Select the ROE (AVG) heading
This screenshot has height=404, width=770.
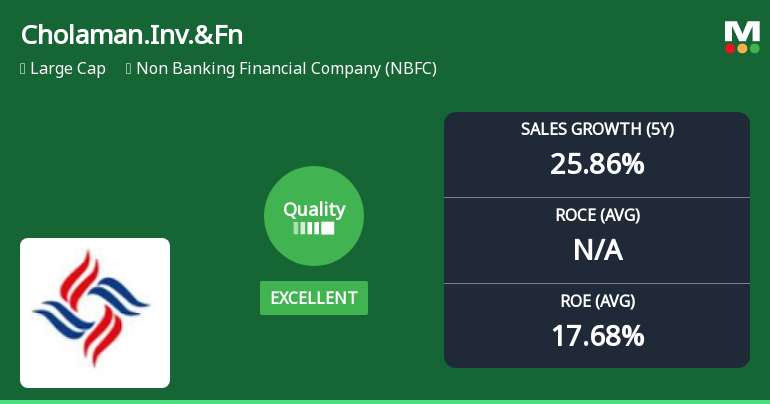[x=597, y=301]
